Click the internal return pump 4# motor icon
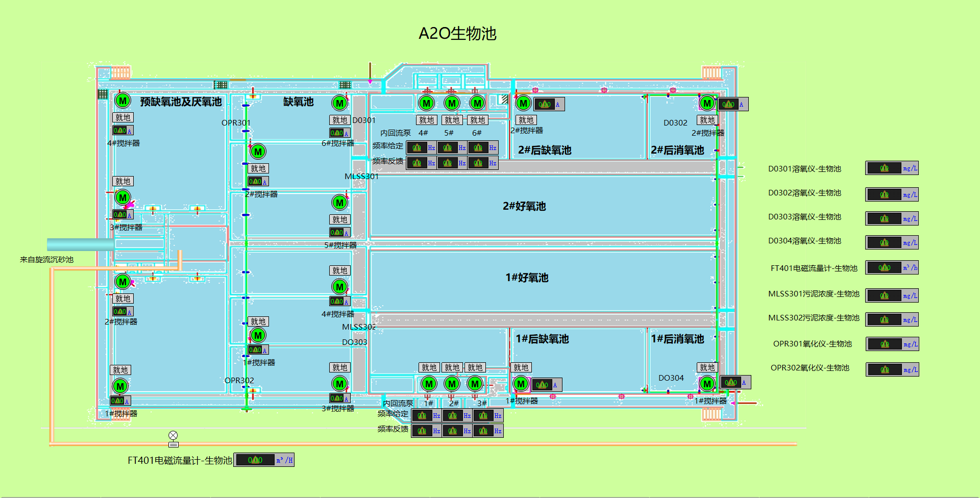The height and width of the screenshot is (498, 980). coord(426,103)
